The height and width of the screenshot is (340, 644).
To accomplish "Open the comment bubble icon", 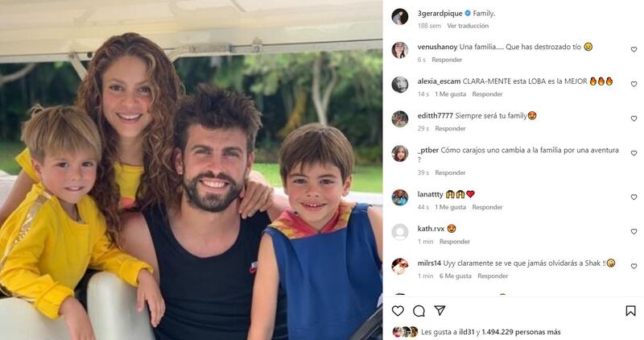I will click(x=419, y=311).
